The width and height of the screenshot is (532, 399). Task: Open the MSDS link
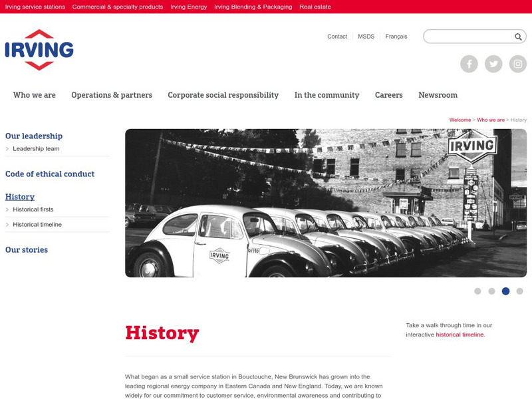(366, 37)
